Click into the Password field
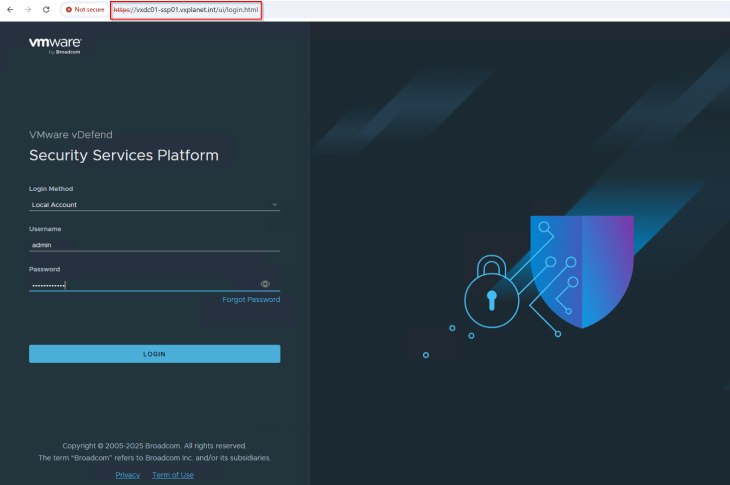The width and height of the screenshot is (730, 485). [140, 285]
